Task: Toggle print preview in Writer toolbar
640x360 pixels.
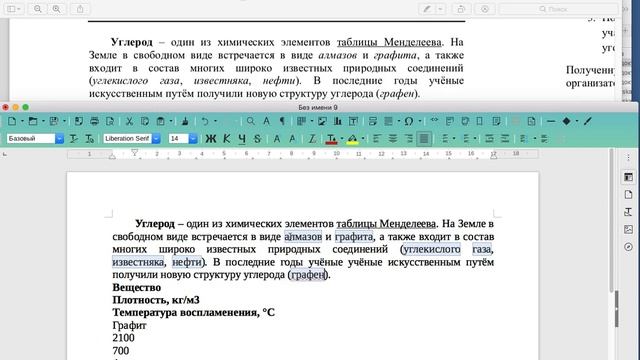Action: pyautogui.click(x=110, y=121)
